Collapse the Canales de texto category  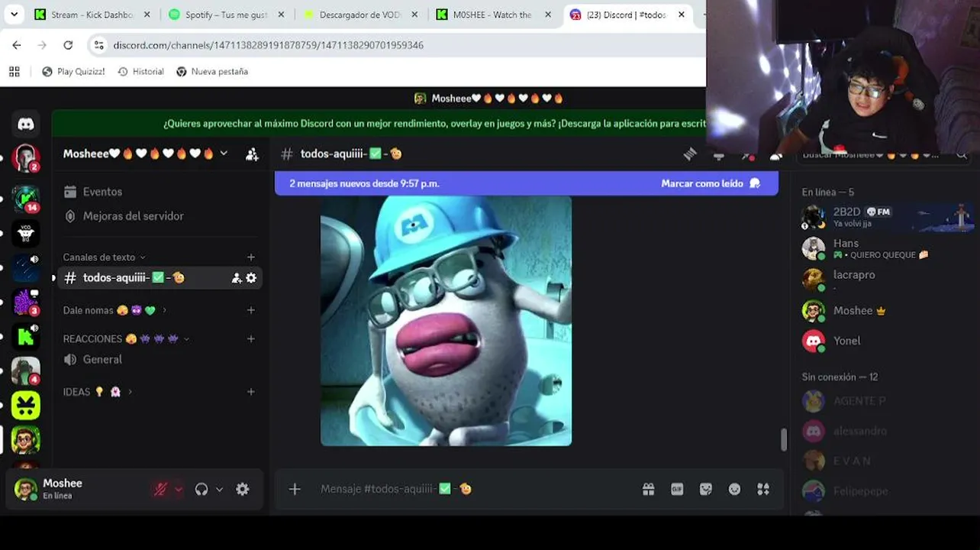(104, 257)
